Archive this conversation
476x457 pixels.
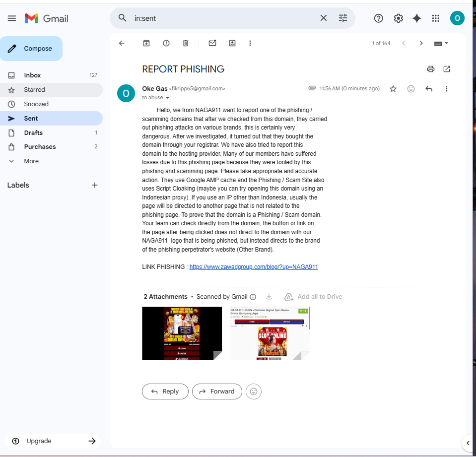click(x=146, y=43)
